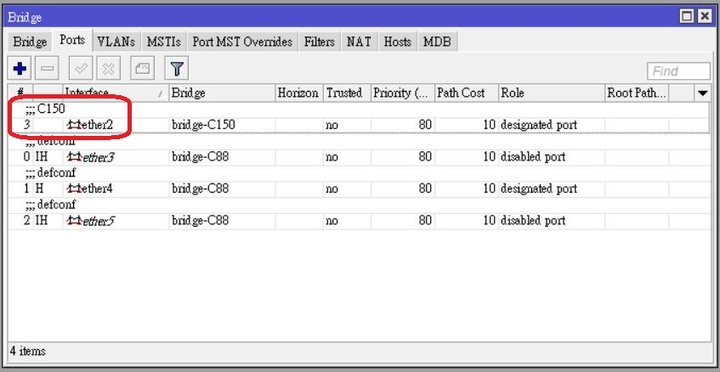
Task: Close the Bridge window
Action: (x=705, y=17)
